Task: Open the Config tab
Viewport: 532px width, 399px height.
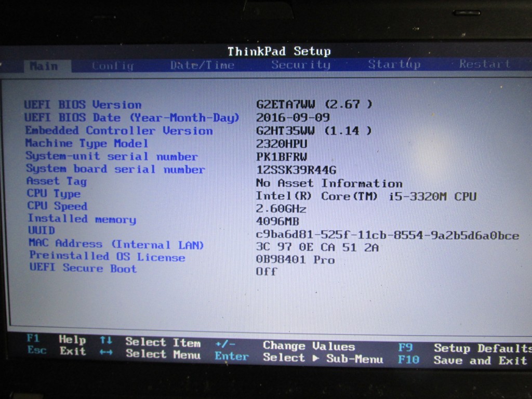Action: coord(113,65)
